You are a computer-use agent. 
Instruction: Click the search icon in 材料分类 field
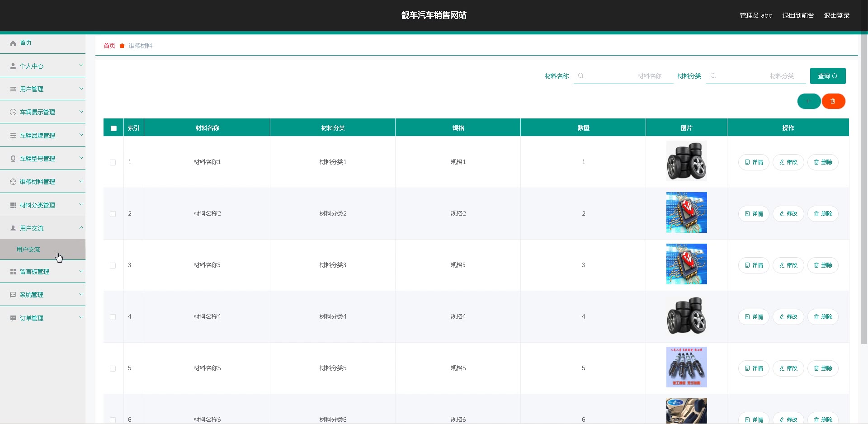(x=713, y=76)
